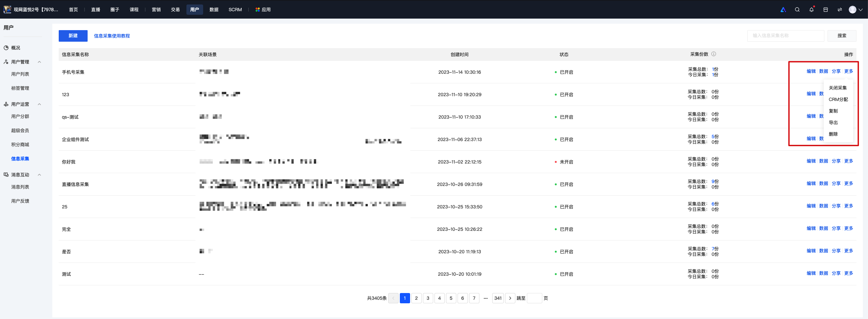The image size is (868, 319).
Task: Click the blue triangle logo icon in the top bar
Action: (x=783, y=9)
